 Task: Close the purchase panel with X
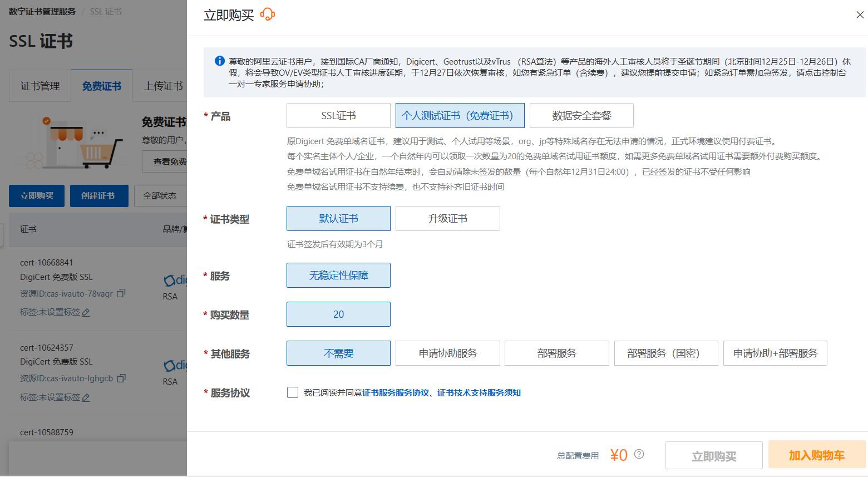(x=860, y=15)
